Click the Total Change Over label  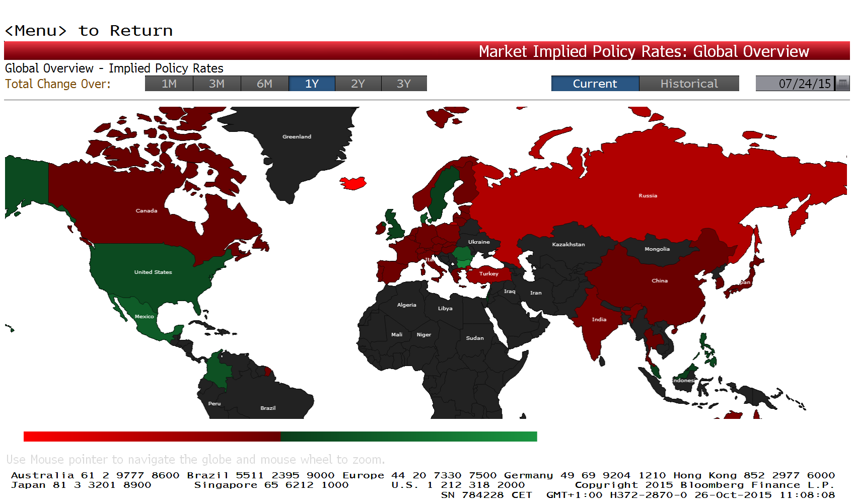[58, 84]
